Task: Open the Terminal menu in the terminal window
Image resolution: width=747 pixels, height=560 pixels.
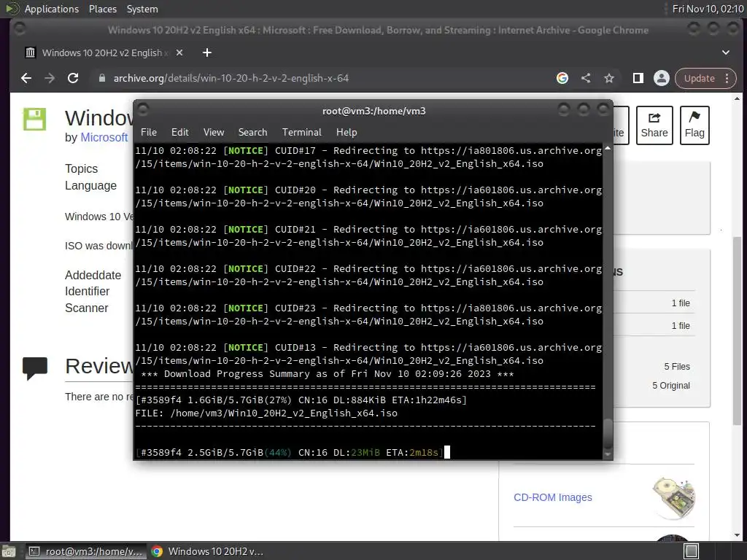Action: coord(301,132)
